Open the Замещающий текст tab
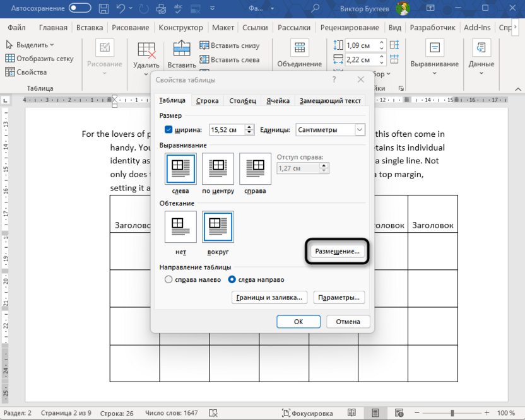This screenshot has height=420, width=525. point(330,100)
